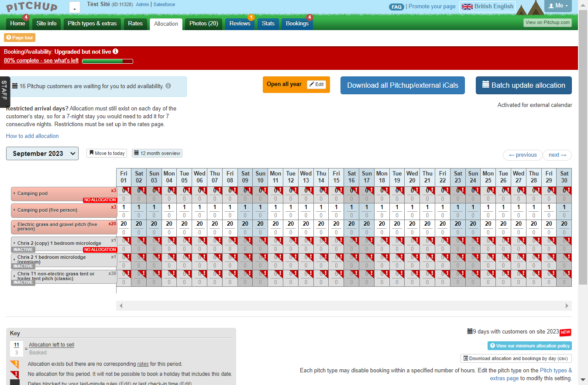Click Electric grass pitch allocation for Wed 13

(306, 224)
